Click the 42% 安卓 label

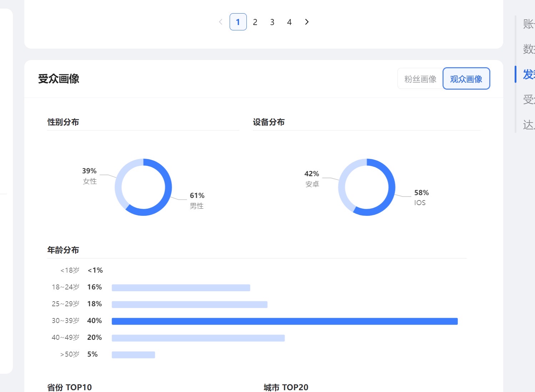[311, 179]
